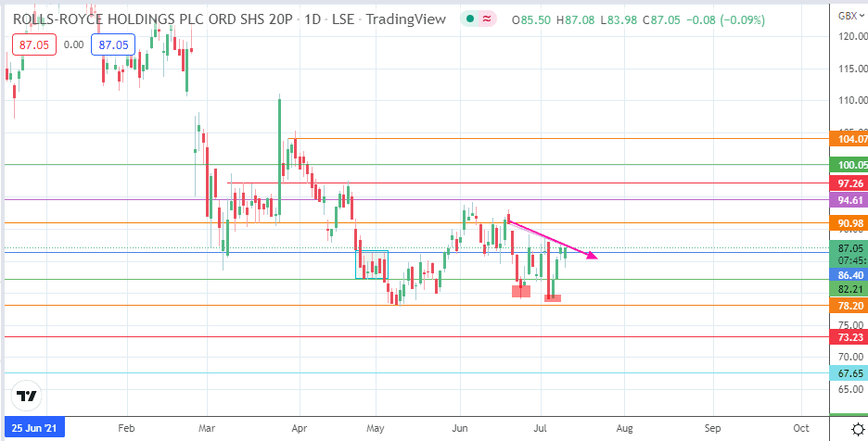868x441 pixels.
Task: Click the Aug label on time axis
Action: 625,428
